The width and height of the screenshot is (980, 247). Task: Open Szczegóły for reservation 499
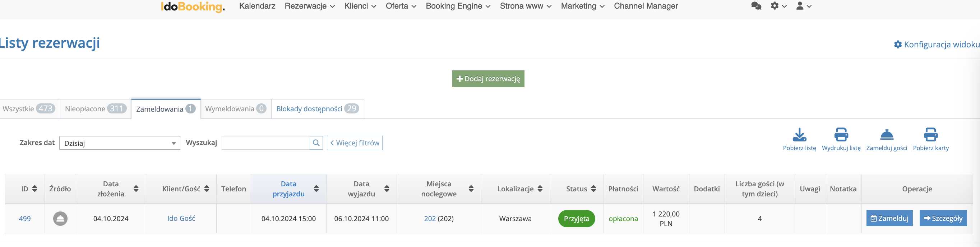coord(943,218)
